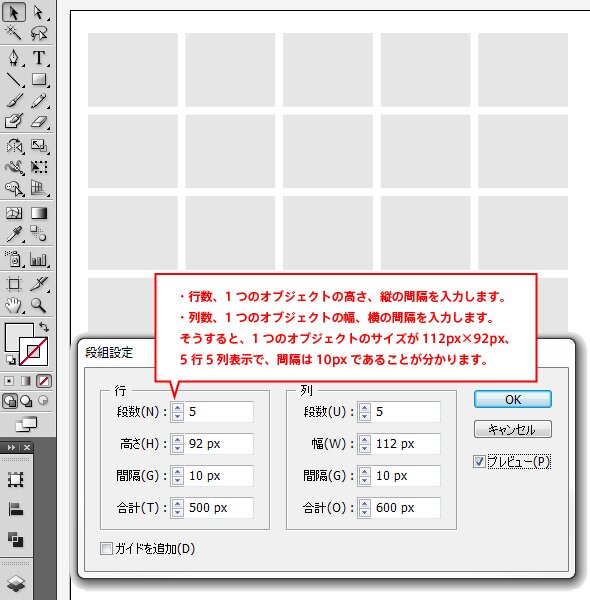590x600 pixels.
Task: Expand the collapsed panel dock arrows
Action: point(11,447)
